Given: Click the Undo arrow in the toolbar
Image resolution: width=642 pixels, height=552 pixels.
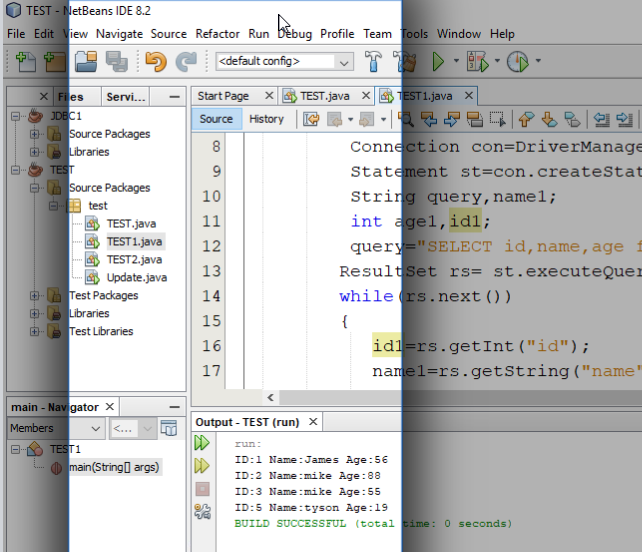Looking at the screenshot, I should pos(156,62).
